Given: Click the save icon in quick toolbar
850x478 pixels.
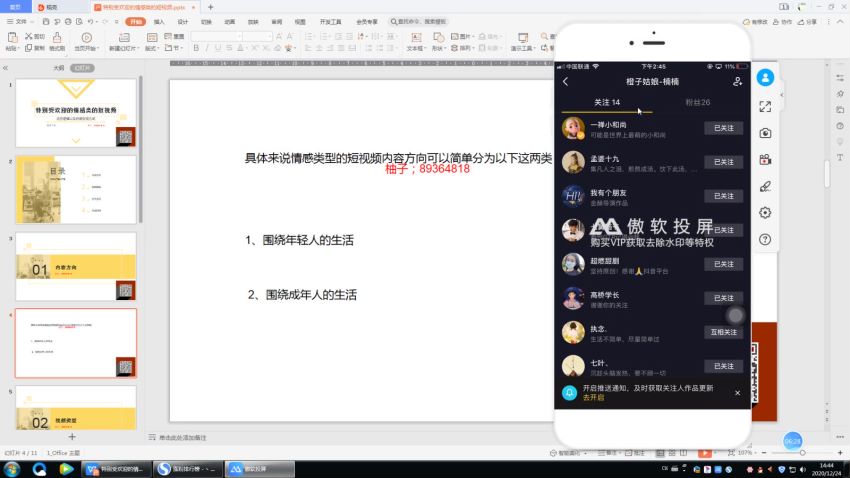Looking at the screenshot, I should click(46, 22).
